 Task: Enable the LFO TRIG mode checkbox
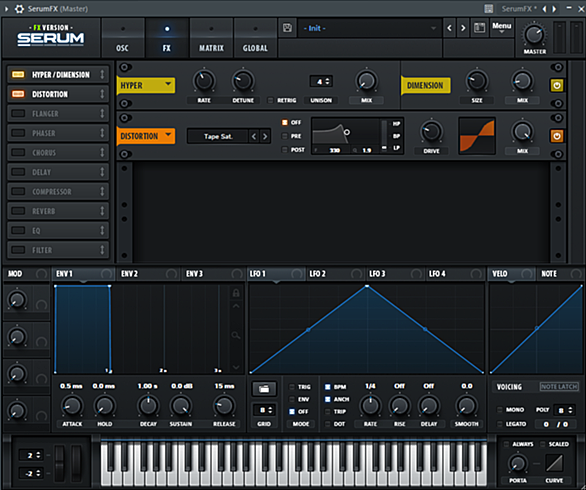tap(292, 387)
